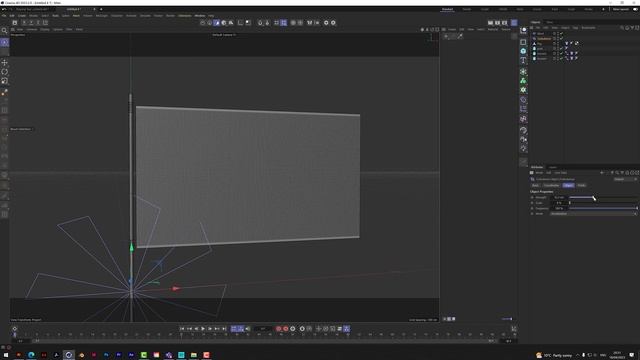The width and height of the screenshot is (640, 360).
Task: Select the Turbulence object in Object Manager
Action: [x=544, y=38]
